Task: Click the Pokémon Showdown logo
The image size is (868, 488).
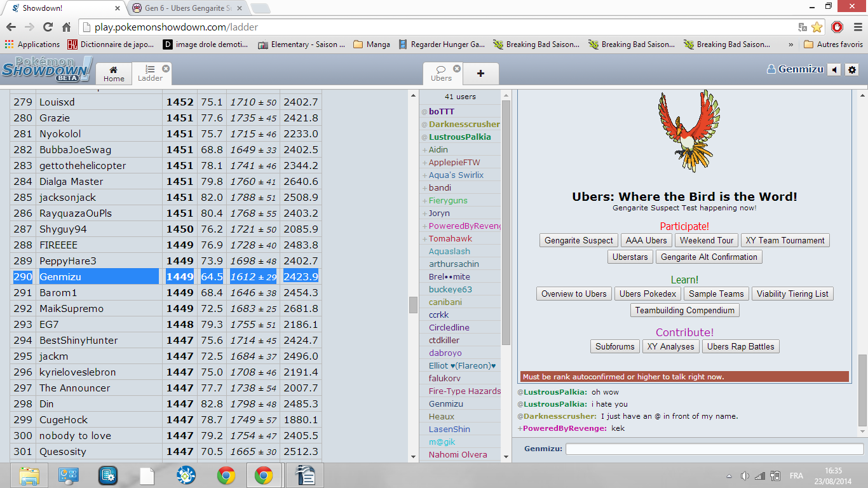Action: click(47, 69)
